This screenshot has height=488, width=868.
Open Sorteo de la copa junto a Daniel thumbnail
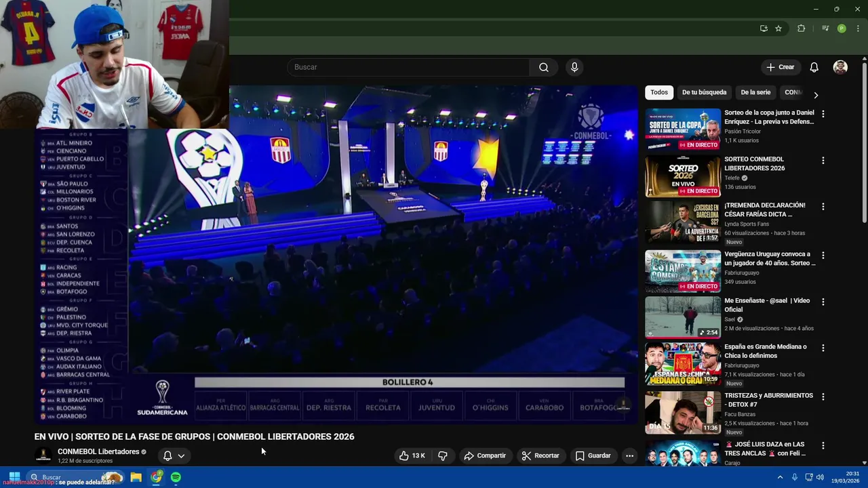point(683,129)
